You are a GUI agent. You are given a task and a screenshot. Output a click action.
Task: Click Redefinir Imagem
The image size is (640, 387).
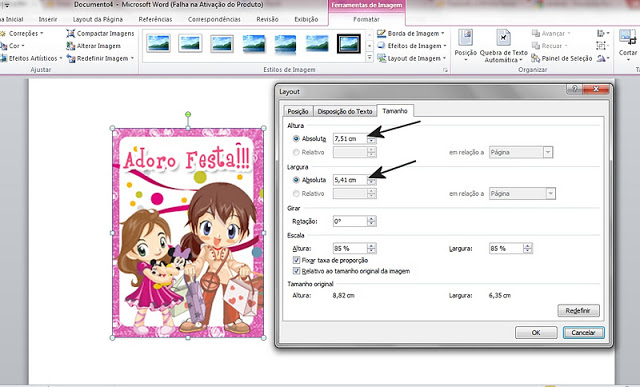coord(100,58)
